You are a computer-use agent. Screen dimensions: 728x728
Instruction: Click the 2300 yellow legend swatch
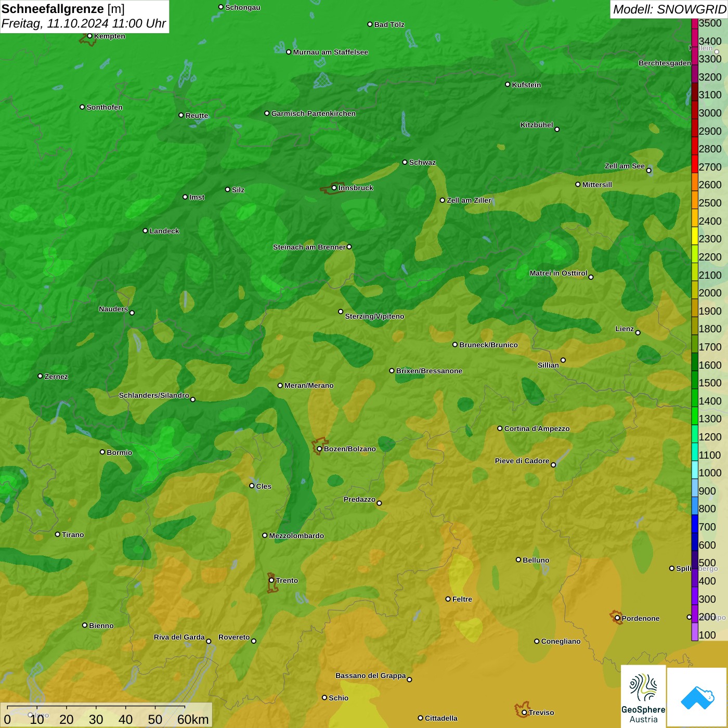695,236
